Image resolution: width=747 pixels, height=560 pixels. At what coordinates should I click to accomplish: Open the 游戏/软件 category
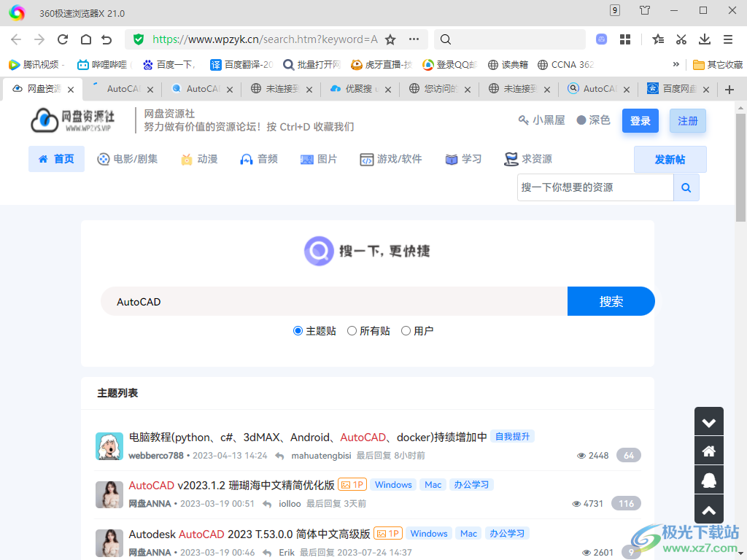(391, 159)
